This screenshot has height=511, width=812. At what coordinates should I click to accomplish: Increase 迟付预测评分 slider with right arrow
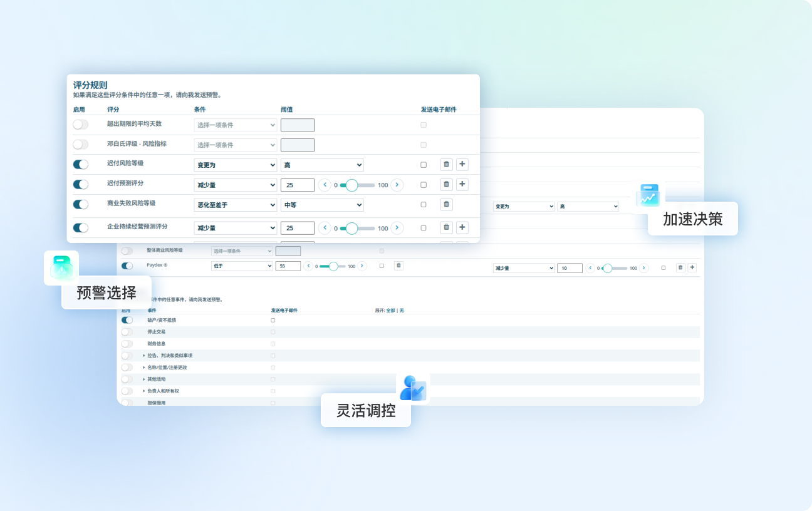pyautogui.click(x=397, y=185)
